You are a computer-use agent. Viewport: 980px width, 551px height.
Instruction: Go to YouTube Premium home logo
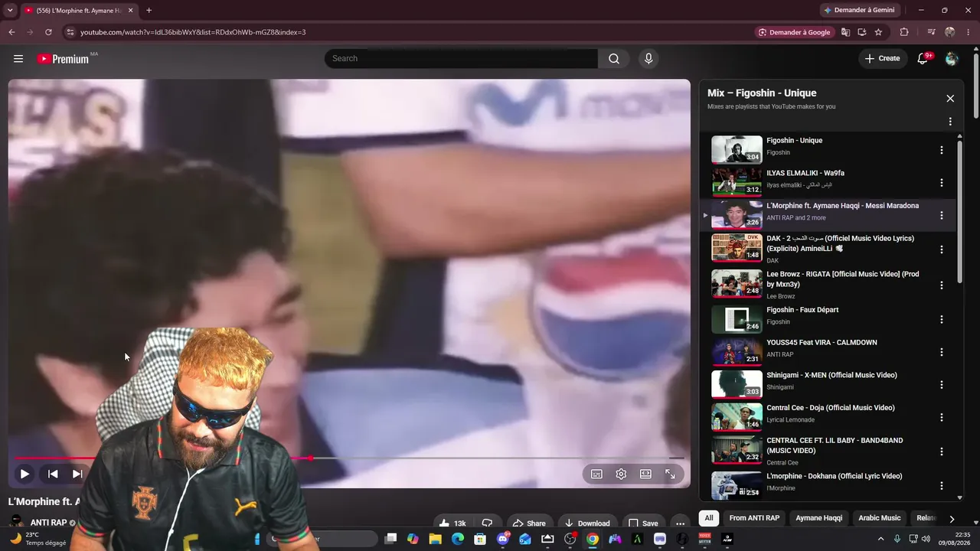pyautogui.click(x=63, y=59)
